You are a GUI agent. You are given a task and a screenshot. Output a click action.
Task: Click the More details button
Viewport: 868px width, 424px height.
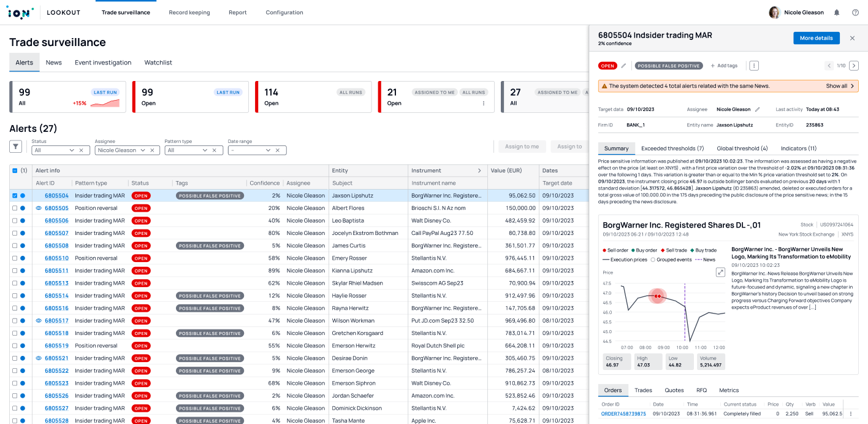point(817,38)
